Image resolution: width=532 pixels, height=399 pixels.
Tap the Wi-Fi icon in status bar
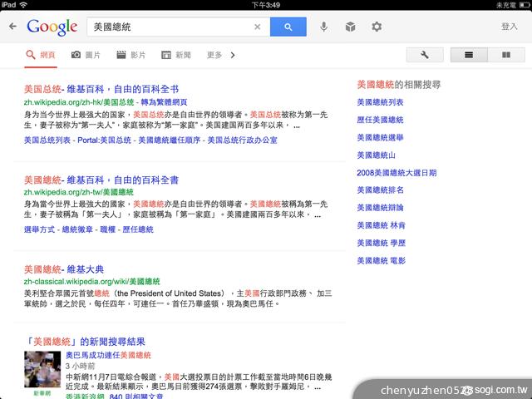(23, 5)
